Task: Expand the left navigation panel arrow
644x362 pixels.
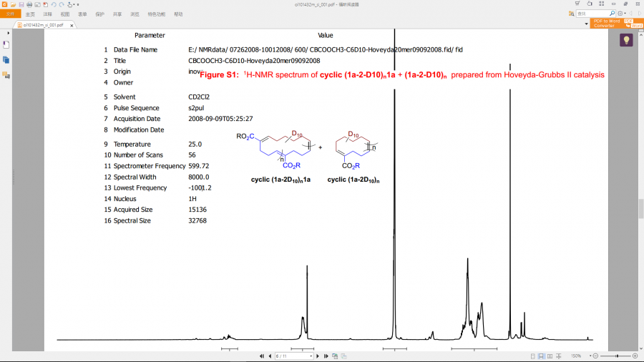Action: coord(8,33)
